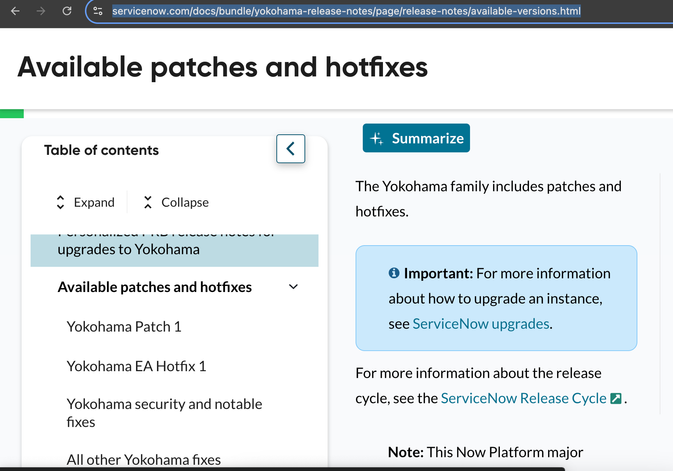Open Yokohama EA Hotfix 1 page
This screenshot has height=471, width=673.
click(136, 366)
